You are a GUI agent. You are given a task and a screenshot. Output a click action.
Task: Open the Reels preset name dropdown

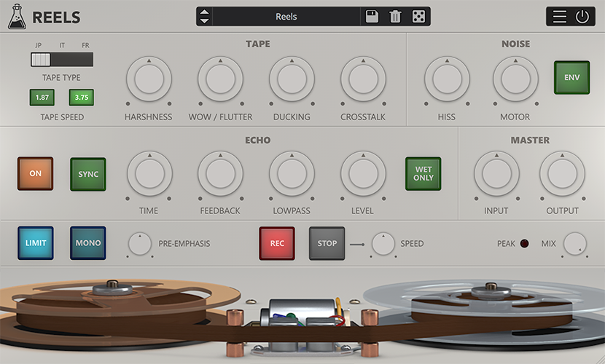(286, 17)
